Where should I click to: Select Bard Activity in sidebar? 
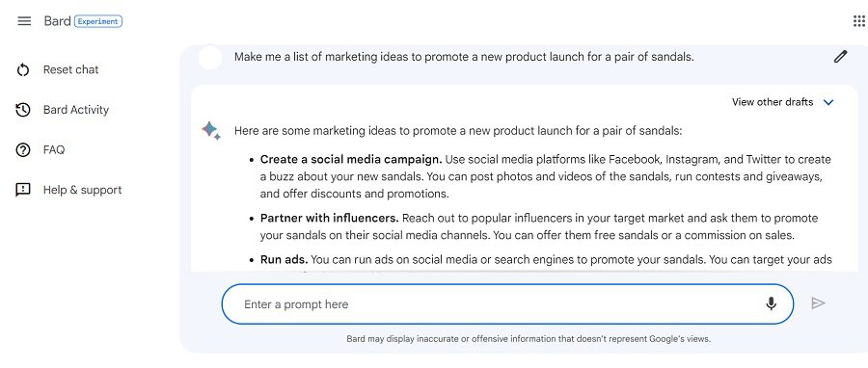(x=76, y=110)
